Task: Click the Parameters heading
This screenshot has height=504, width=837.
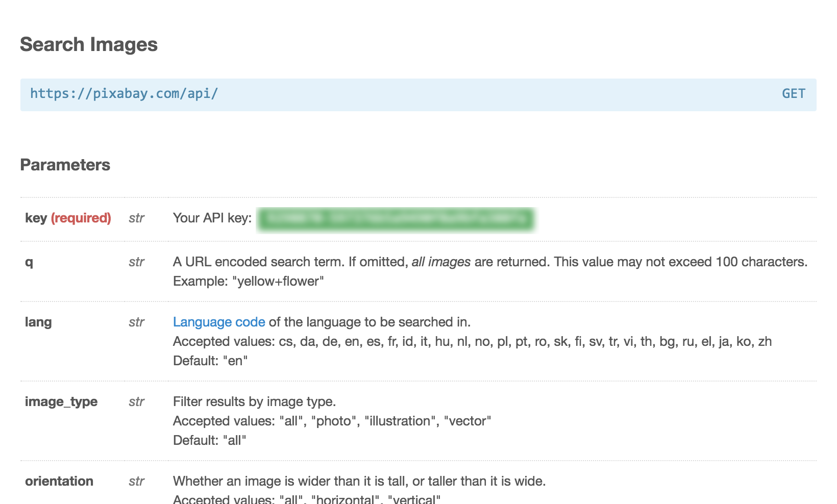Action: (65, 165)
